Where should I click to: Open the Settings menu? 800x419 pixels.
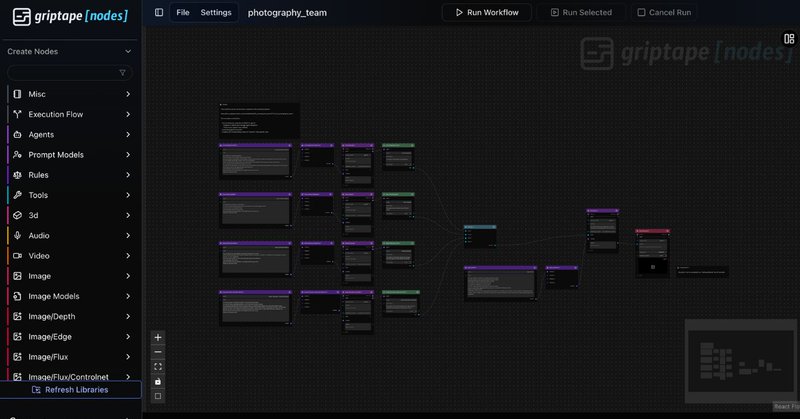(216, 12)
